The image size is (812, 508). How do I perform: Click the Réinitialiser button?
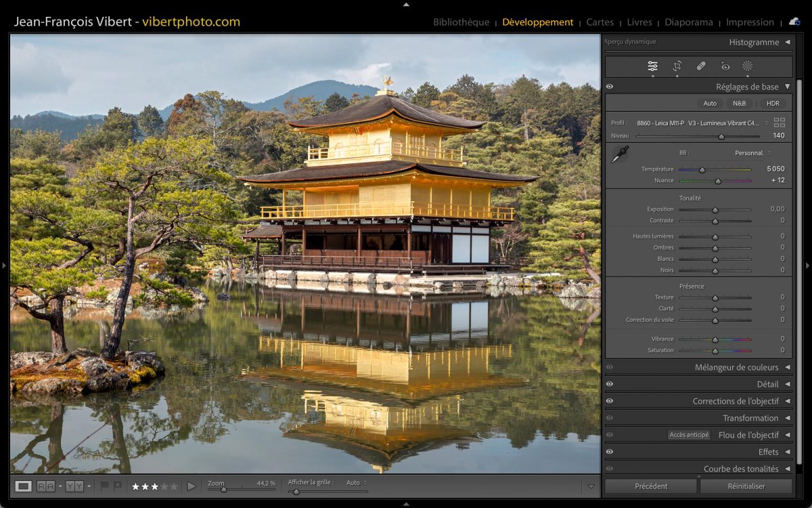click(x=746, y=486)
